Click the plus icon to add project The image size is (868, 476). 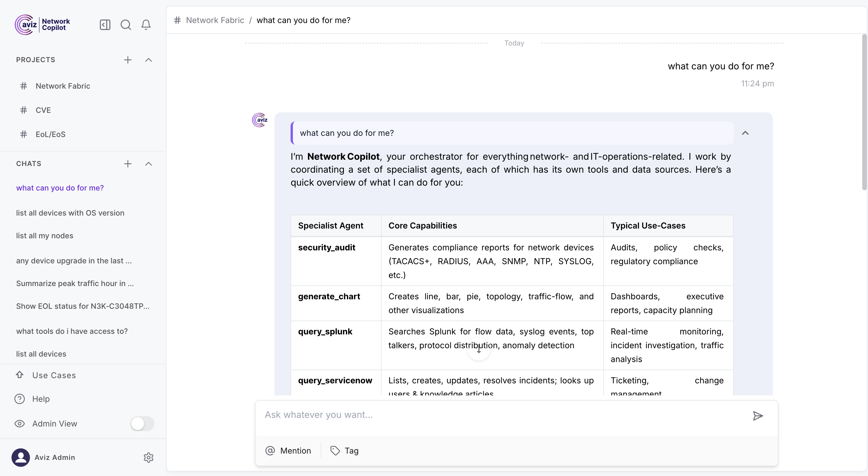(x=128, y=60)
